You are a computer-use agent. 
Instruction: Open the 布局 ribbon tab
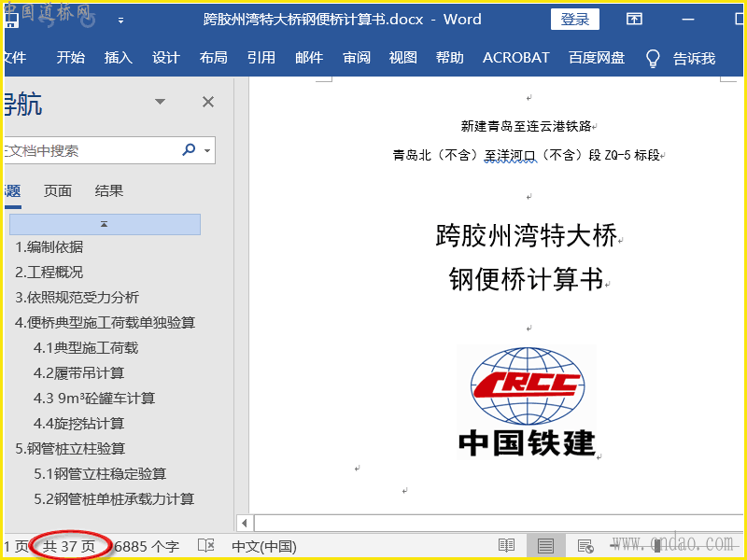point(214,58)
